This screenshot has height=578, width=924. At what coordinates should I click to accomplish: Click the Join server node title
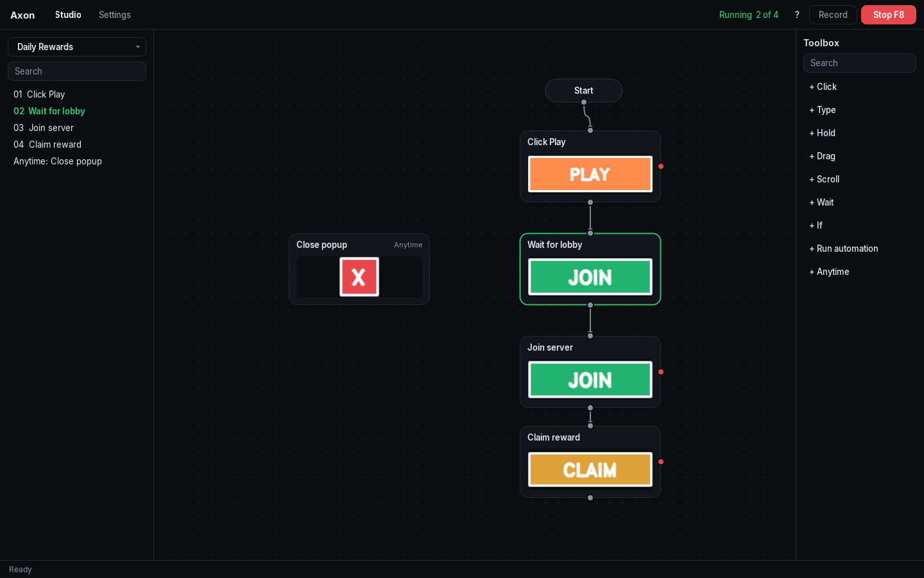pyautogui.click(x=550, y=347)
